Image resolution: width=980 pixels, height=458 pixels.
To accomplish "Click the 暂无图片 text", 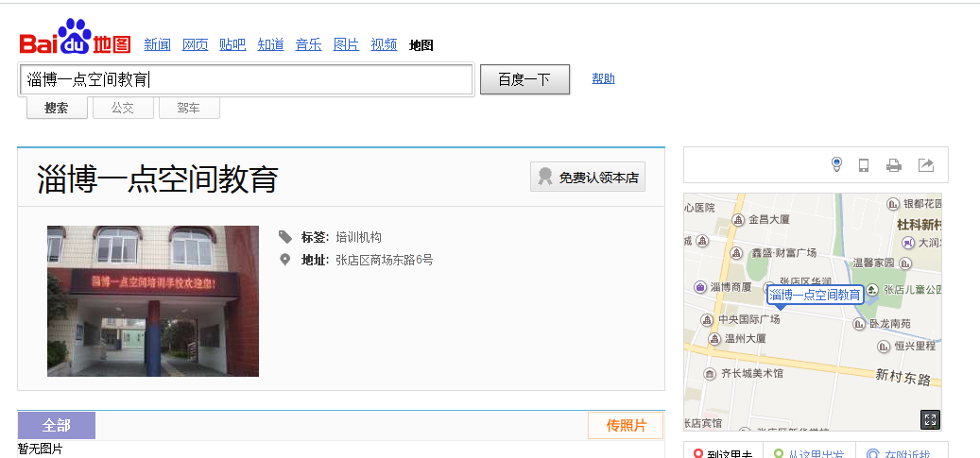I will (x=41, y=450).
